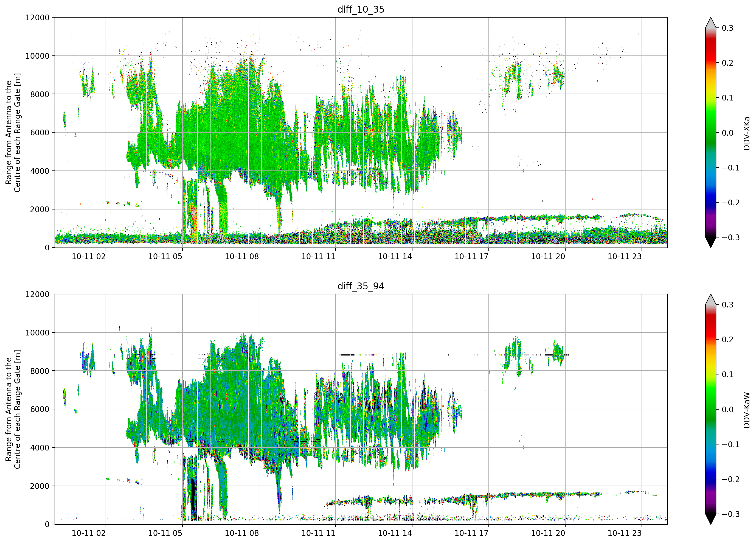Click "10-11 14" time tick under diff_10_35
The height and width of the screenshot is (543, 756).
[x=395, y=256]
